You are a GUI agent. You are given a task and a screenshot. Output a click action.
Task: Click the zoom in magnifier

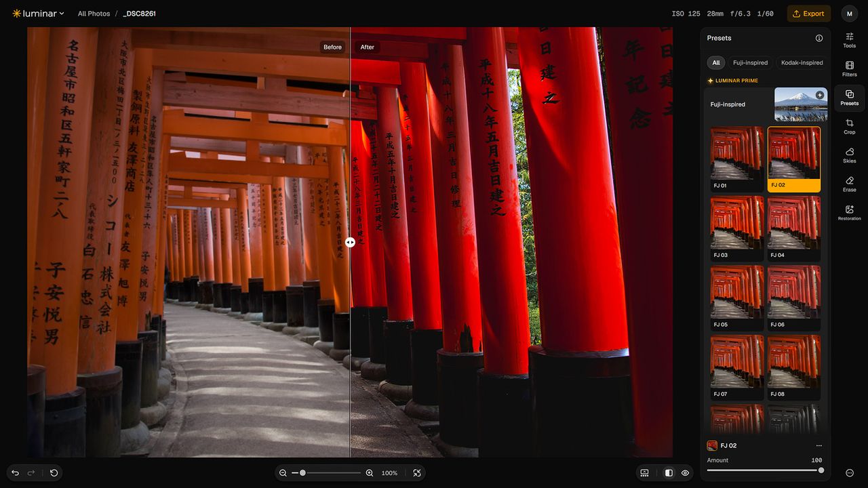(370, 473)
